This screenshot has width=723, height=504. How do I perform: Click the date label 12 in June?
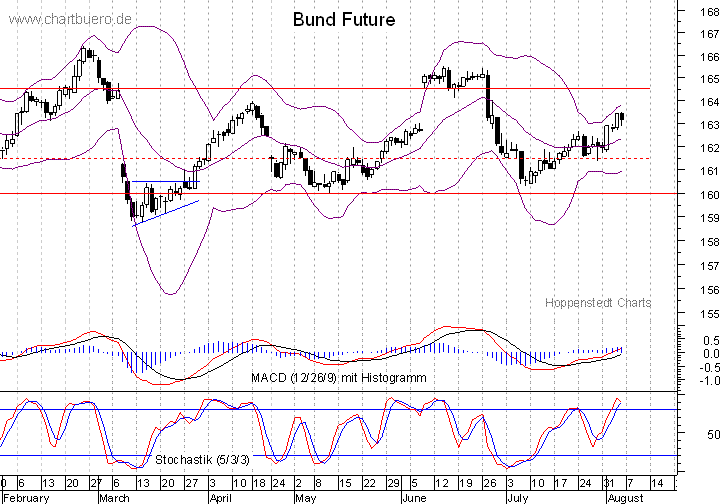coord(442,484)
